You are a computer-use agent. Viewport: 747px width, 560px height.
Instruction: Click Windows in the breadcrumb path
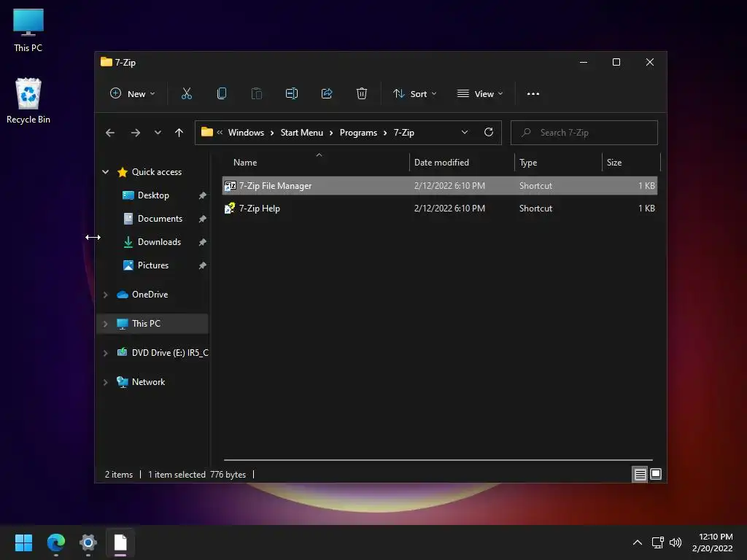(x=246, y=133)
